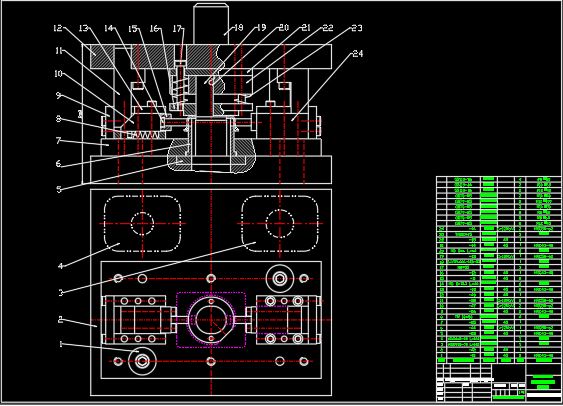Select part callout number 20
Viewport: 563px width, 406px height.
click(x=284, y=28)
